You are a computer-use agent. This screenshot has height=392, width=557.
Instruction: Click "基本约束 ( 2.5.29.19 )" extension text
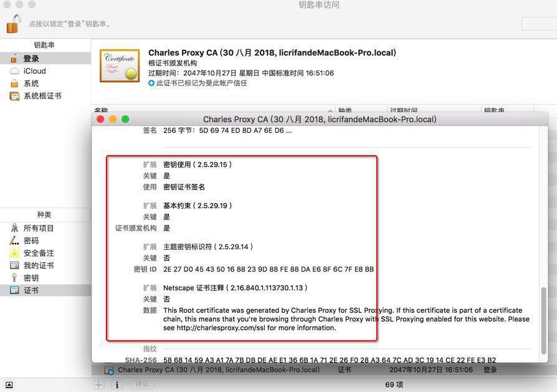click(198, 206)
